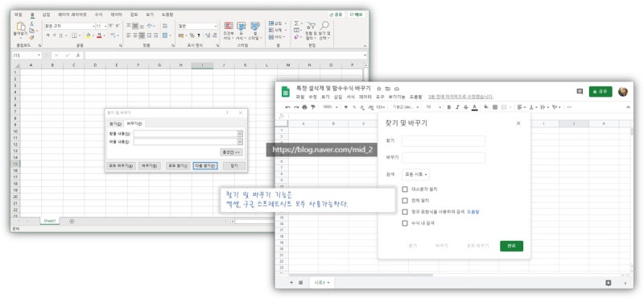Image resolution: width=644 pixels, height=299 pixels.
Task: Click the Insert Function fx icon in Excel
Action: click(78, 55)
